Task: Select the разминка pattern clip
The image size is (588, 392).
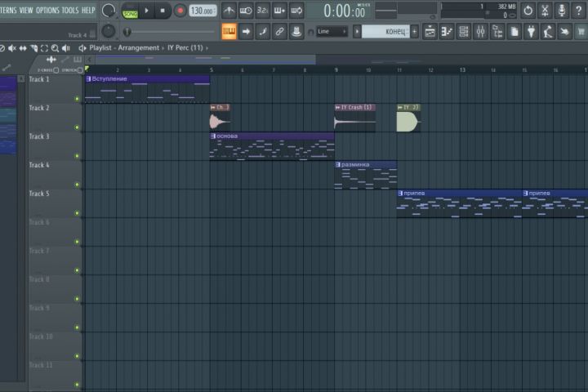Action: (366, 175)
